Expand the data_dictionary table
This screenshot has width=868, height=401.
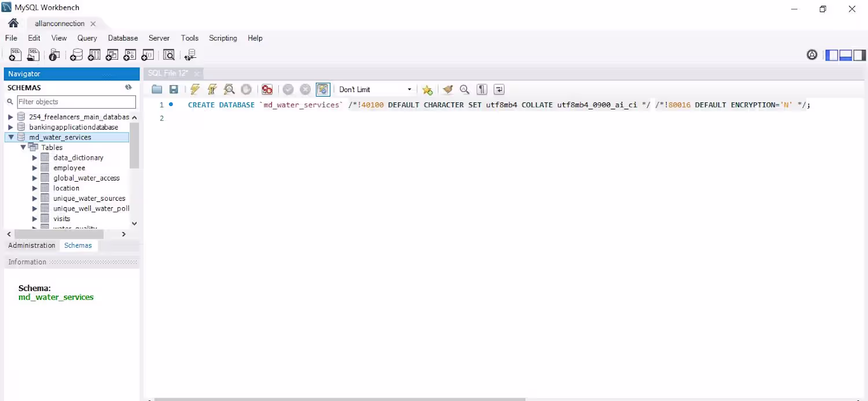pos(35,157)
